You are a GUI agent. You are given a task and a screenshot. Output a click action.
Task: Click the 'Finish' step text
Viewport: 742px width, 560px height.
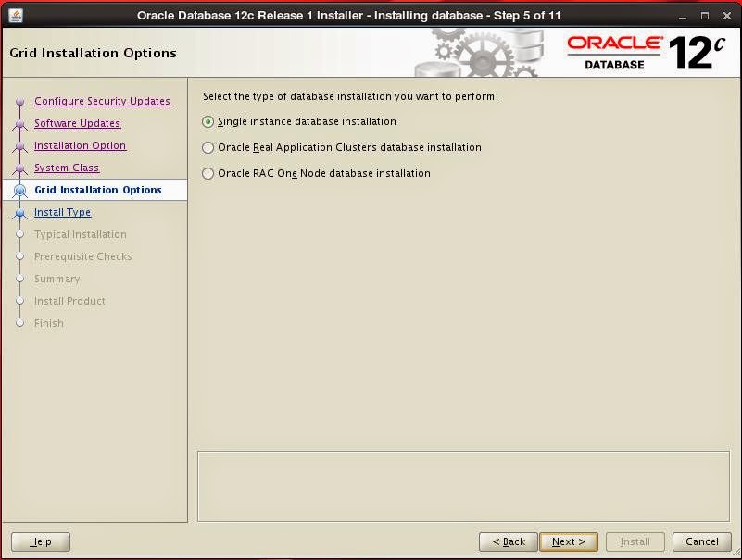(49, 323)
